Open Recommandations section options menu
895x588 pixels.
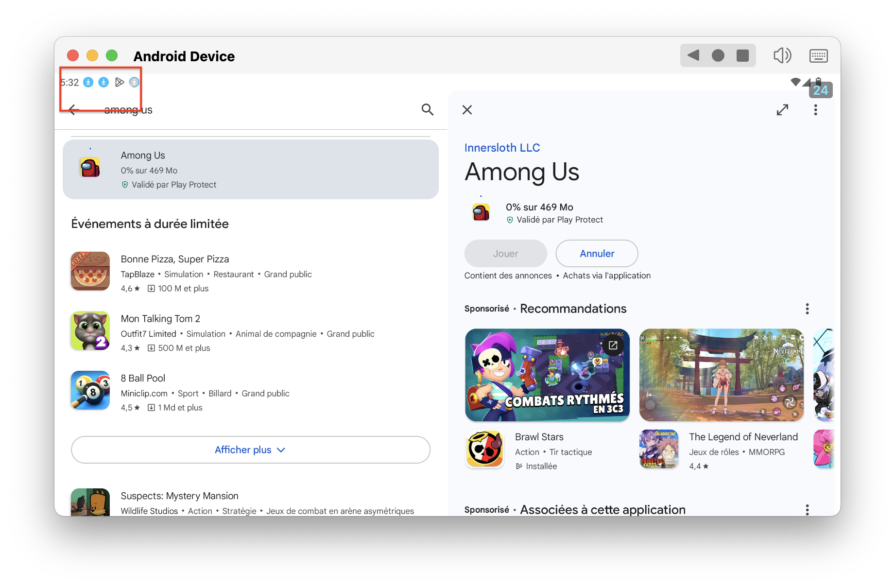point(807,309)
